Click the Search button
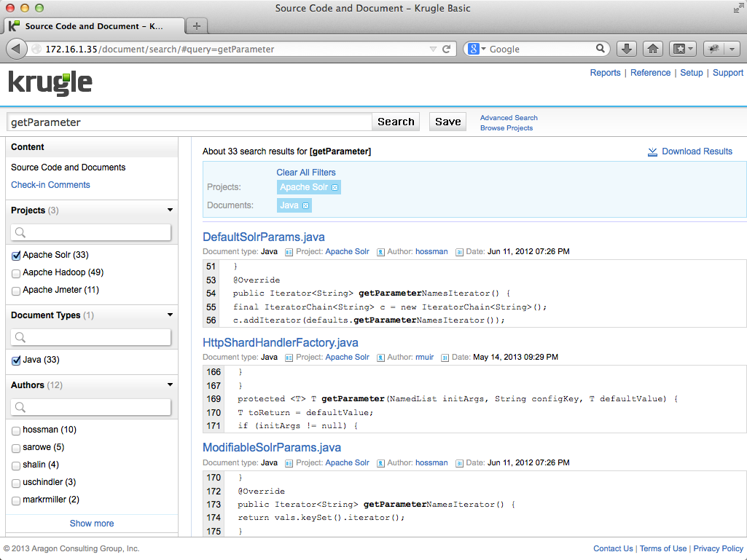Screen dimensions: 747x560 396,122
